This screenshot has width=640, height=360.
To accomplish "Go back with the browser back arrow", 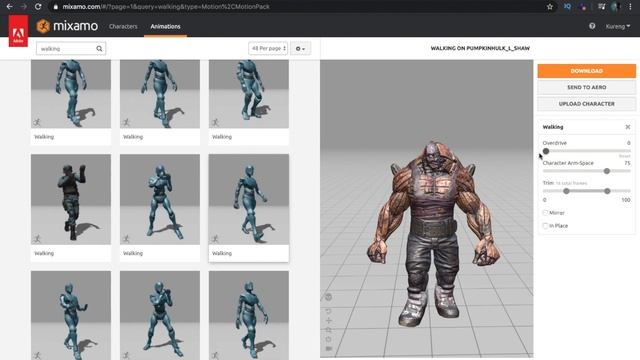I will (9, 7).
